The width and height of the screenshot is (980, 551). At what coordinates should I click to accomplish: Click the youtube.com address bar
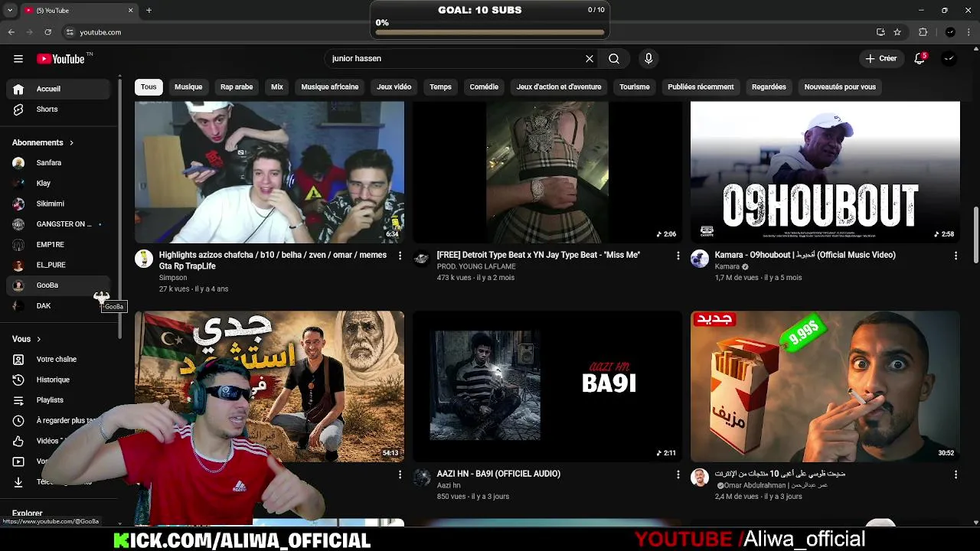[467, 32]
